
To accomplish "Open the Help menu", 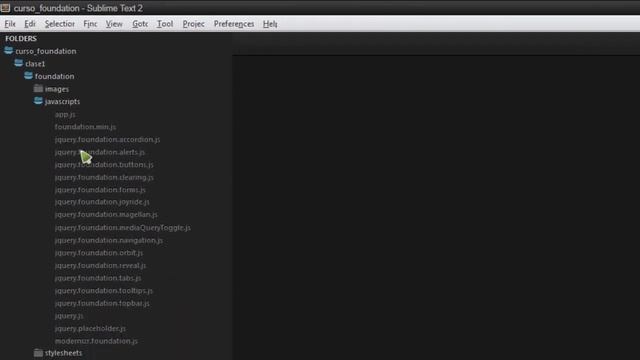I will [270, 24].
